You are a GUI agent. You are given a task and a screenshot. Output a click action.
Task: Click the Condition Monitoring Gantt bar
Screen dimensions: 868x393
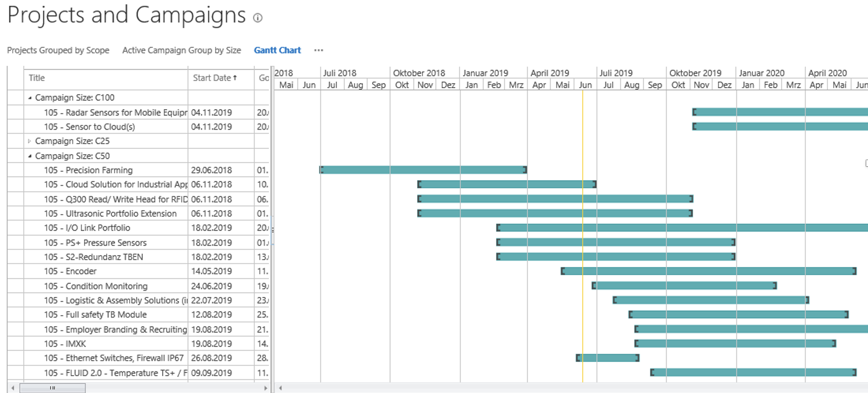[x=684, y=286]
